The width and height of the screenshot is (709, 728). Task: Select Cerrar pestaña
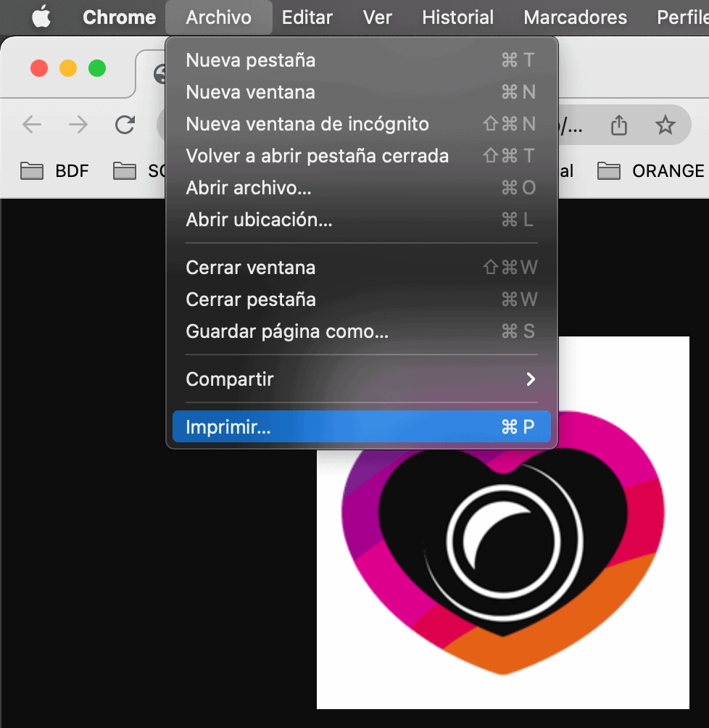click(361, 299)
